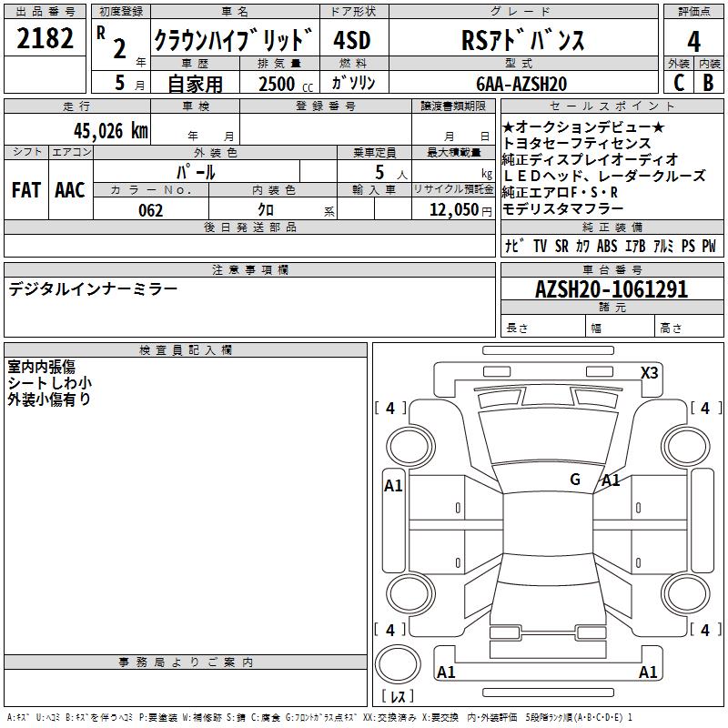This screenshot has width=728, height=728.
Task: Select the FAT shift type cell
Action: (25, 190)
